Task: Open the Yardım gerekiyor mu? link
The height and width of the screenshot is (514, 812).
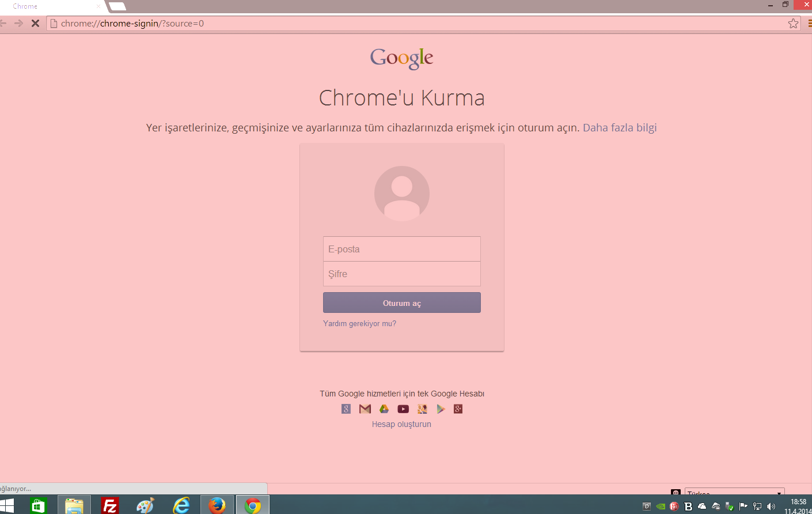Action: coord(359,324)
